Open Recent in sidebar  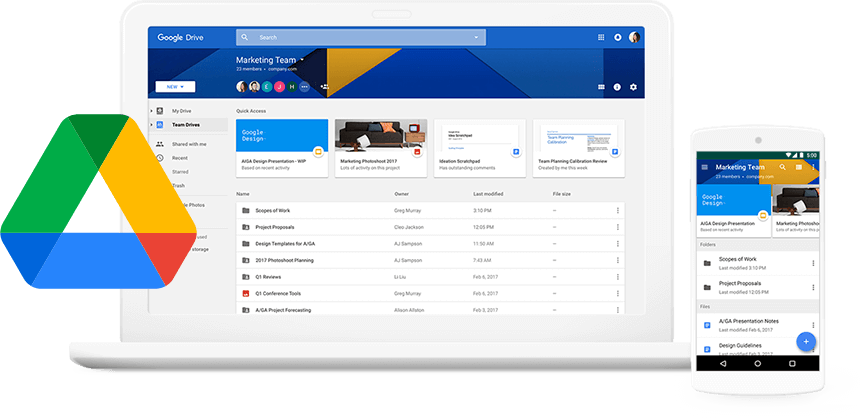[x=180, y=158]
